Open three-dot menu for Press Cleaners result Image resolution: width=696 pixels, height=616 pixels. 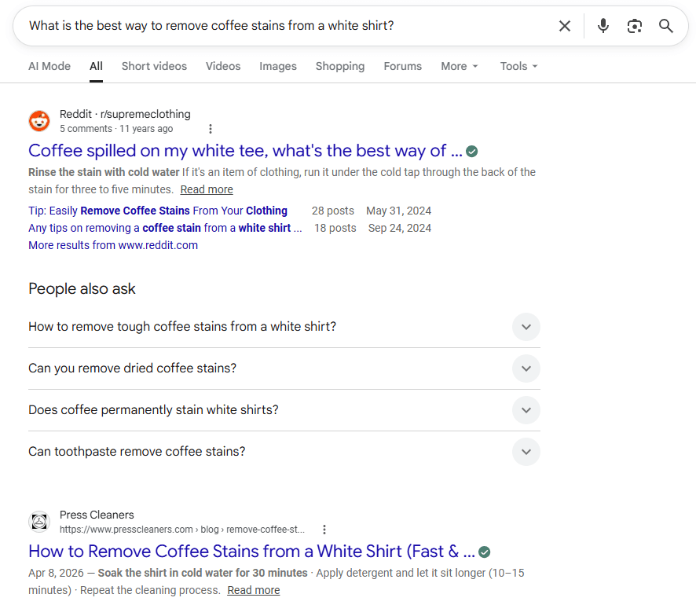tap(324, 530)
